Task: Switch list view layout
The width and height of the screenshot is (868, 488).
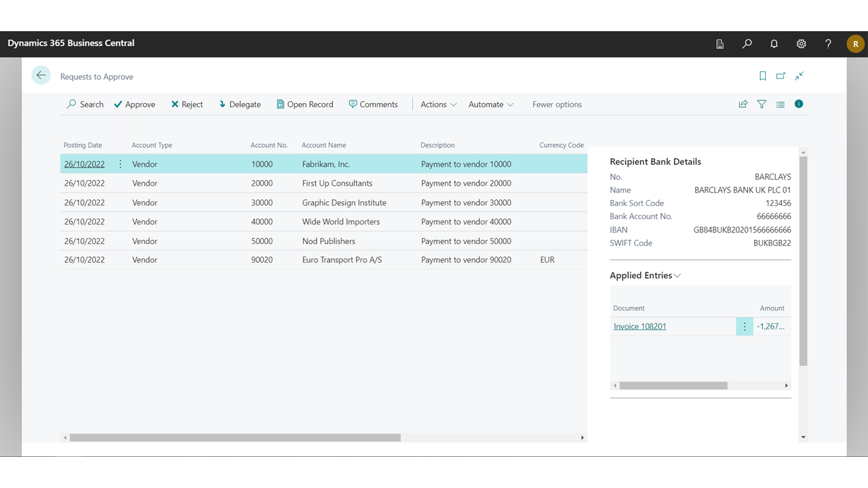Action: point(781,104)
